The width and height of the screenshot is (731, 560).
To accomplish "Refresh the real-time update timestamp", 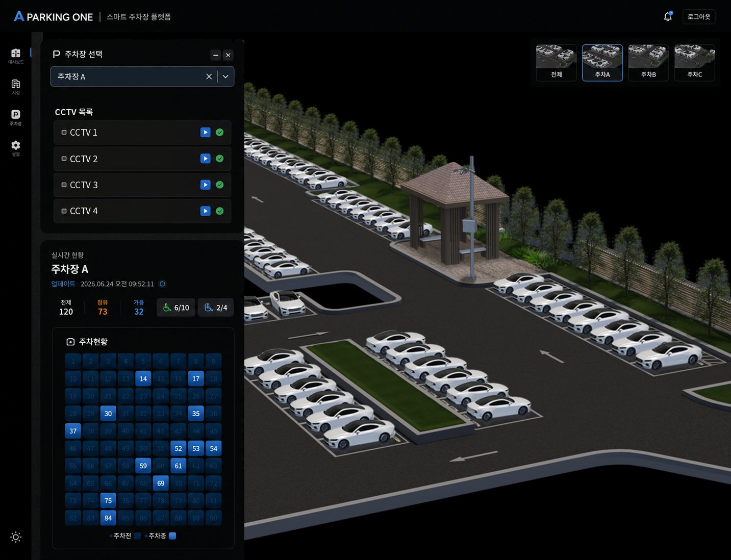I will 162,284.
